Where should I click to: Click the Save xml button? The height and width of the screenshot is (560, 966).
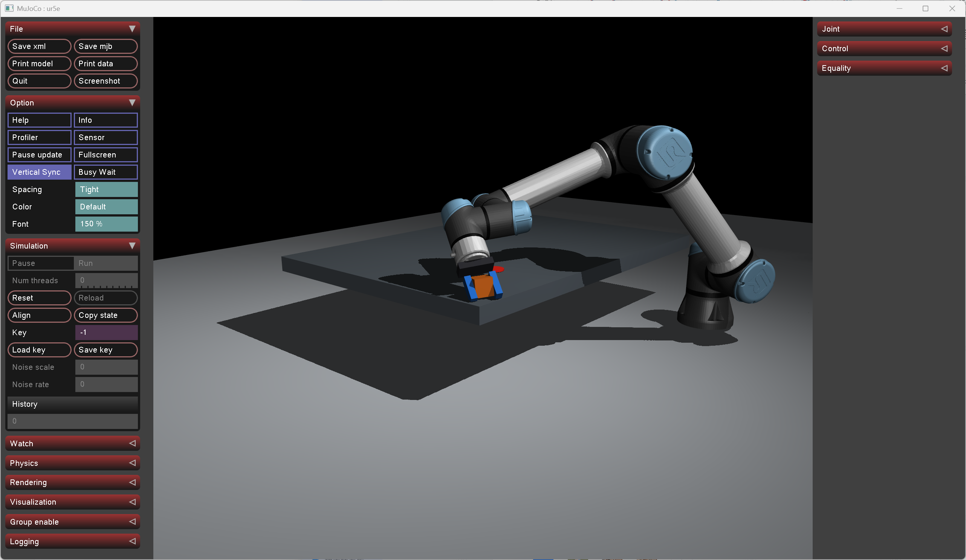point(40,46)
